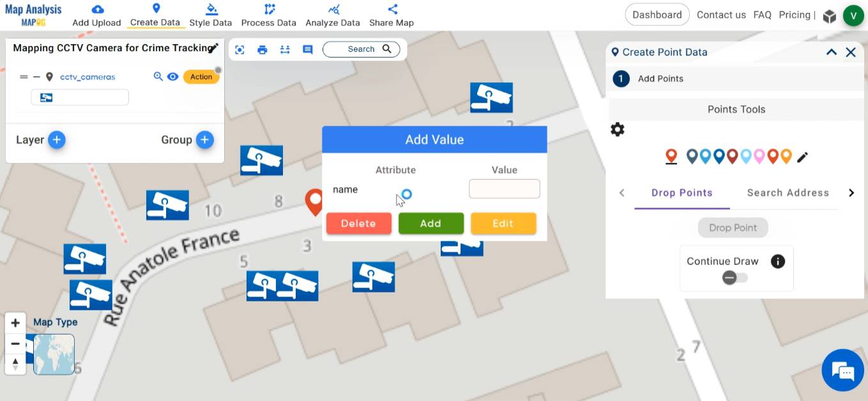Select the pale light-blue marker style

coord(746,156)
